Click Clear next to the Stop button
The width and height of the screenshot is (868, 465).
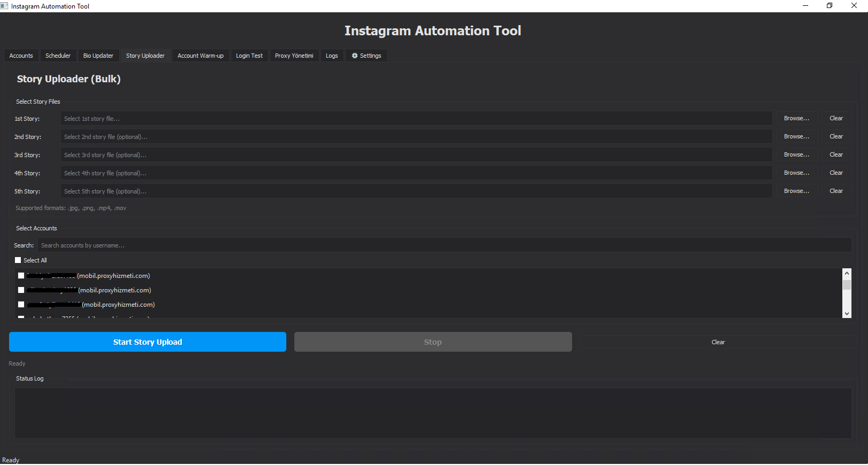[718, 342]
